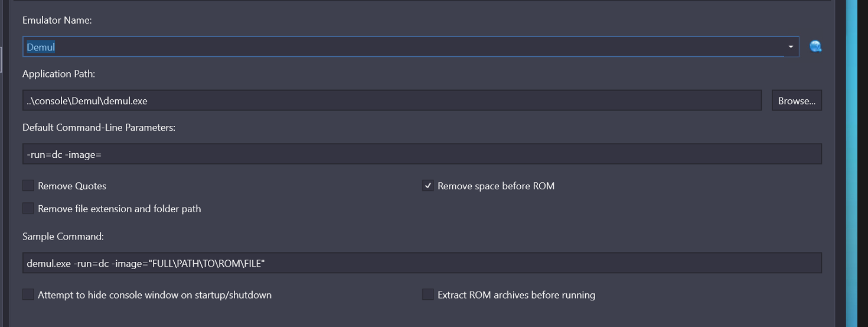Click the 'Remove Quotes' label text
Viewport: 868px width, 327px height.
pos(72,186)
